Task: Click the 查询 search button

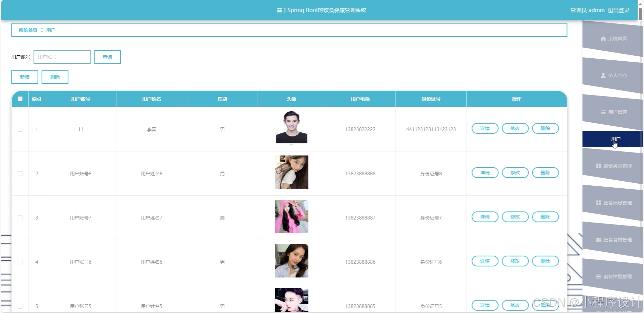Action: (107, 57)
